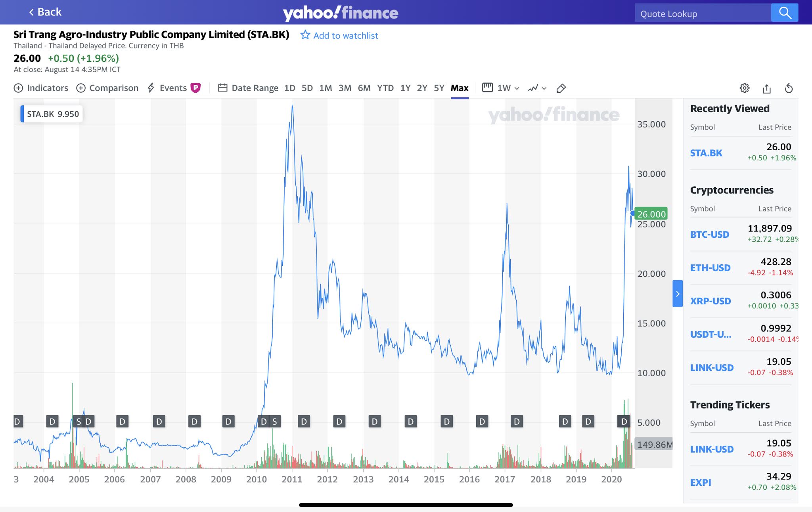This screenshot has height=512, width=812.
Task: Open chart settings gear
Action: click(x=745, y=88)
